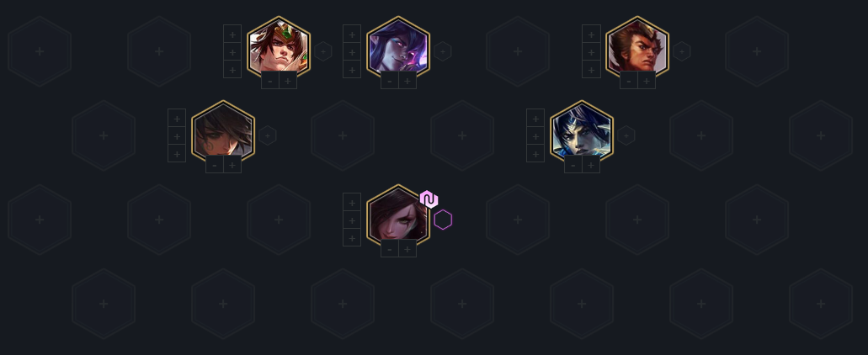Click the pink chosen trait badge

[x=429, y=199]
